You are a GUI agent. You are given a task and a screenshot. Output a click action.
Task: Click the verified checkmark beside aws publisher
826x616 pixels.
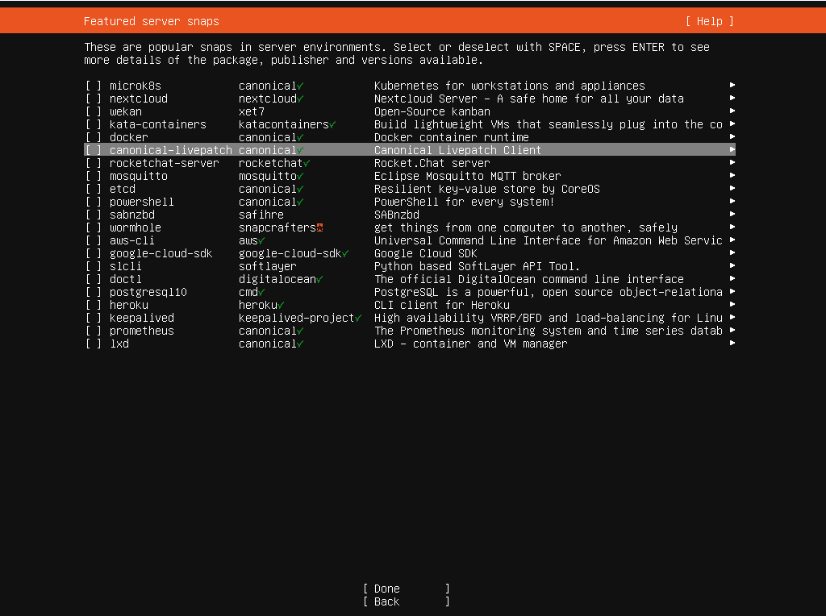(261, 241)
